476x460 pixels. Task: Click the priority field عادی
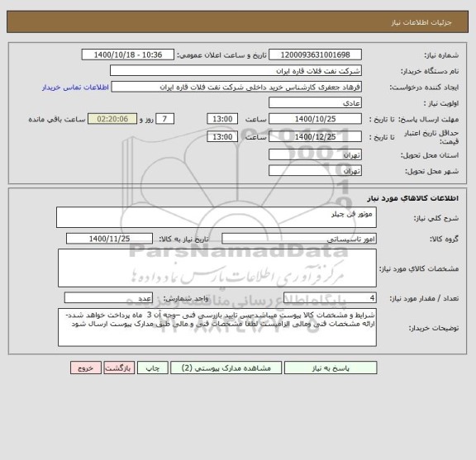(315, 103)
